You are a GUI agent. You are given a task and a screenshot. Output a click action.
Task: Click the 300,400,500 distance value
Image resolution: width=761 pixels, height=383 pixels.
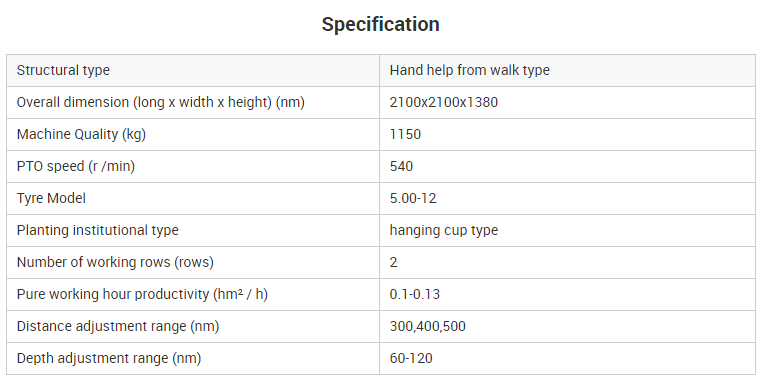coord(428,326)
